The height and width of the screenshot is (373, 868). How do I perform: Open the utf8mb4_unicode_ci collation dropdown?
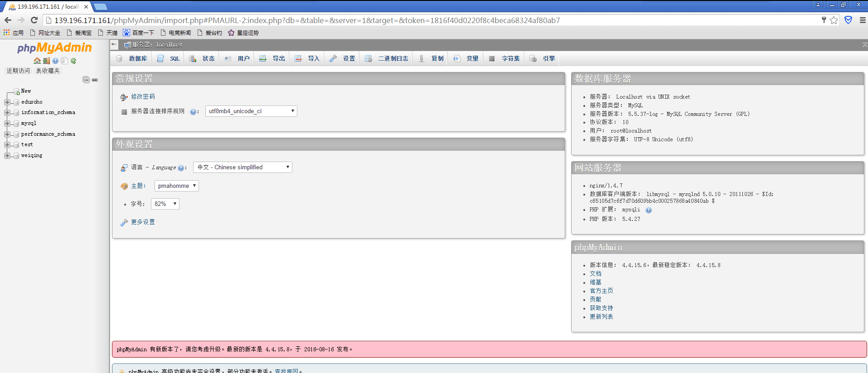coord(251,111)
